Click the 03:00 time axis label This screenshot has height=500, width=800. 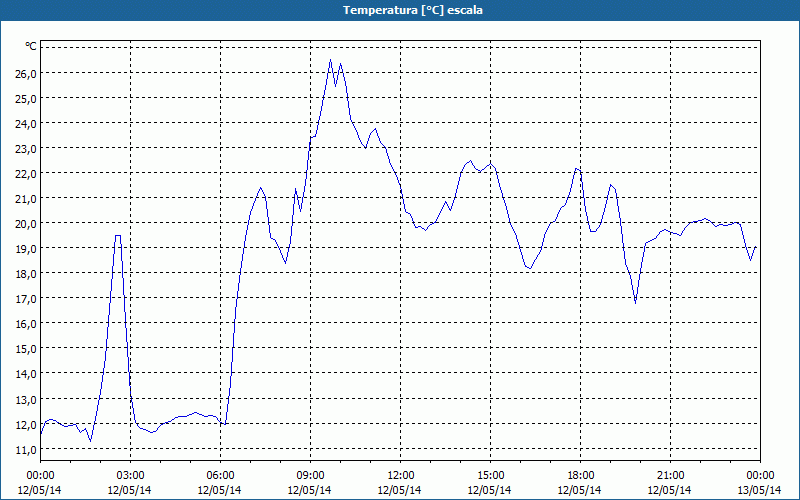(130, 476)
